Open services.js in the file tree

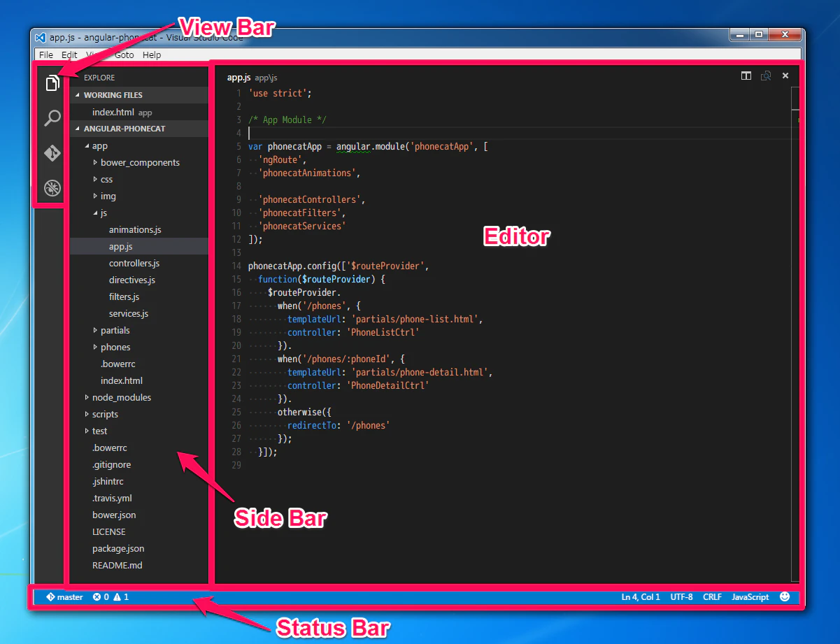pos(129,313)
